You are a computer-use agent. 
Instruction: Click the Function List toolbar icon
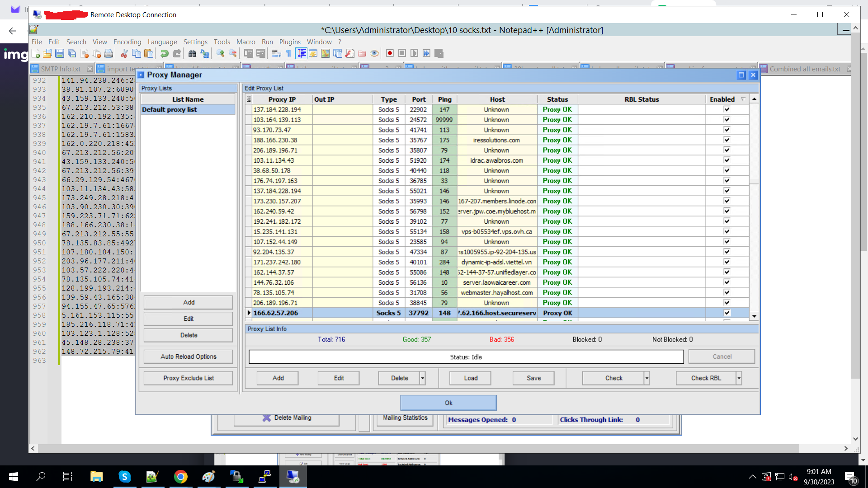pos(350,53)
